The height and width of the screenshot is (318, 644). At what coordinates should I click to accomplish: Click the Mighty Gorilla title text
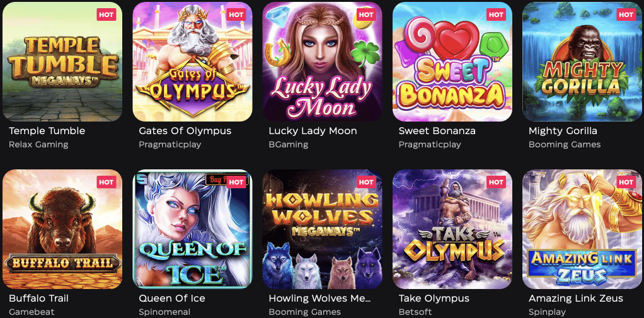563,132
